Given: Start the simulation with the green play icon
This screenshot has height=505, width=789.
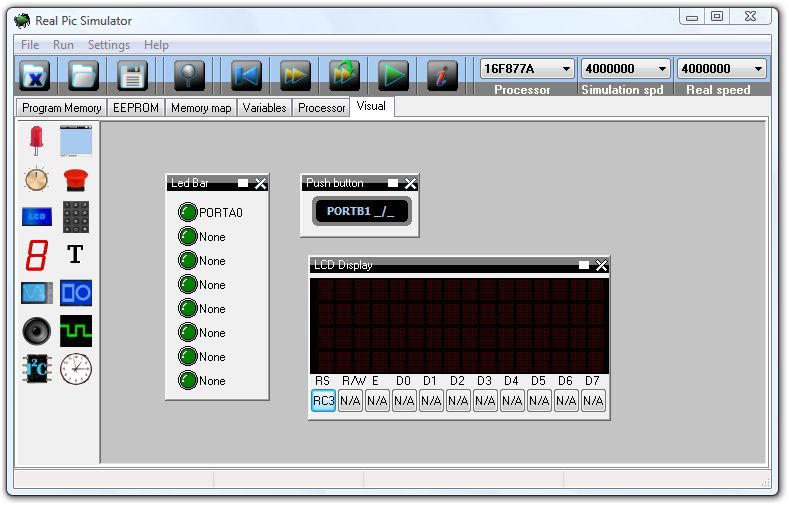Looking at the screenshot, I should click(393, 76).
